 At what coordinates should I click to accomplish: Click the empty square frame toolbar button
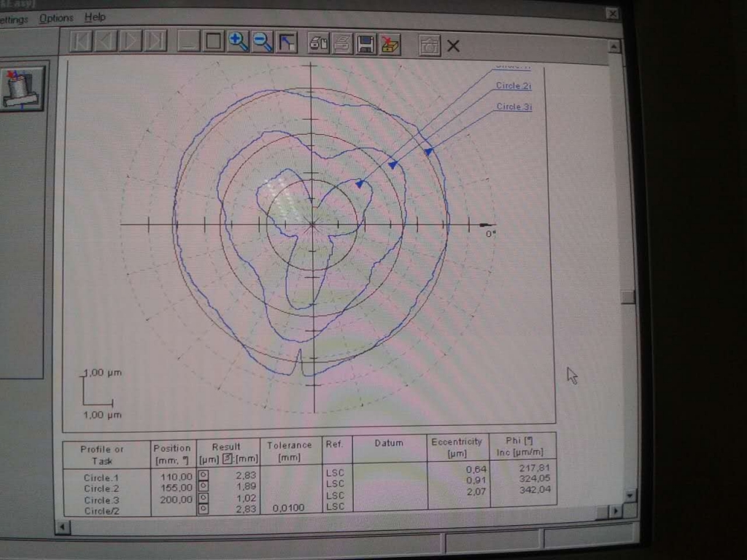[x=213, y=40]
